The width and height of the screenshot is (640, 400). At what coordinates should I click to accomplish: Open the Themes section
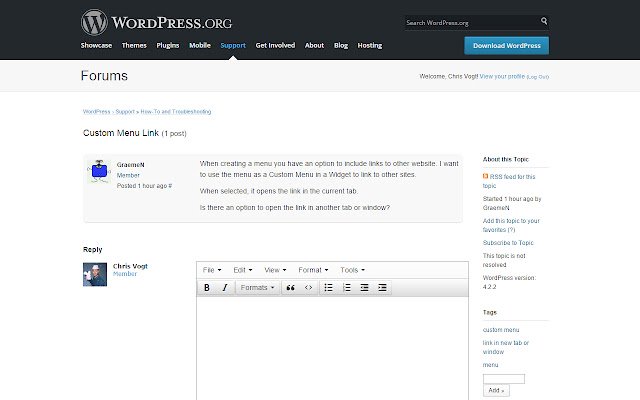coord(134,45)
